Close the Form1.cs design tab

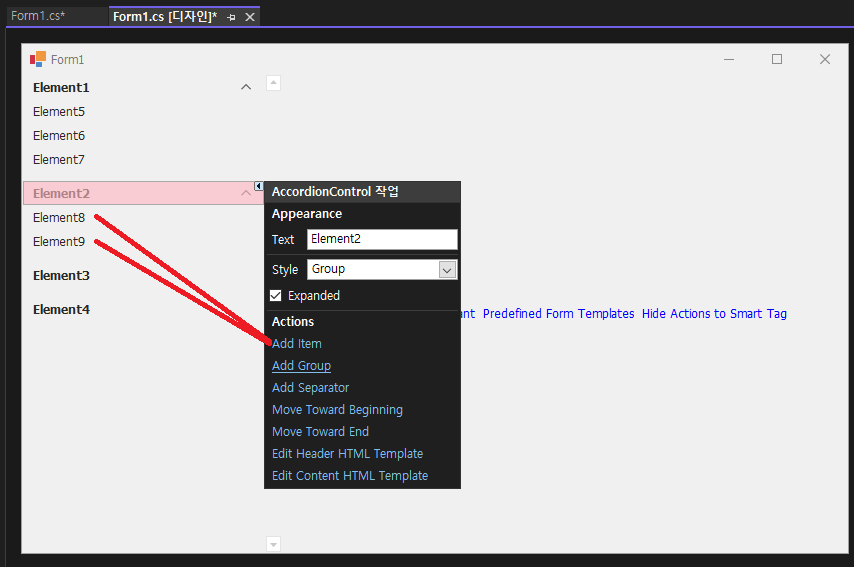tap(250, 17)
